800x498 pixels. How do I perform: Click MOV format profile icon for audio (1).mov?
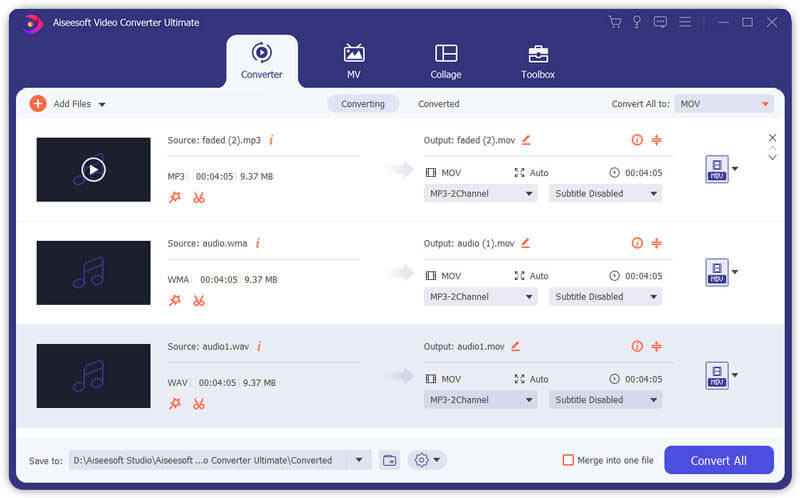click(716, 272)
